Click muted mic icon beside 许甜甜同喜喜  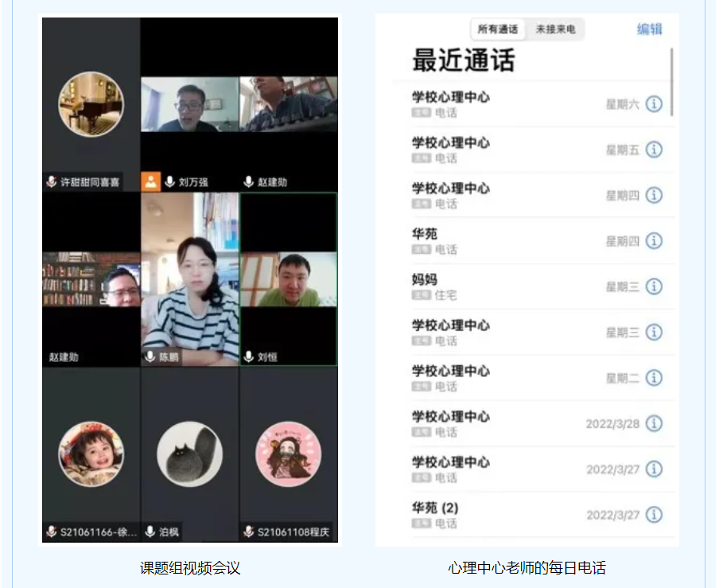tap(52, 181)
